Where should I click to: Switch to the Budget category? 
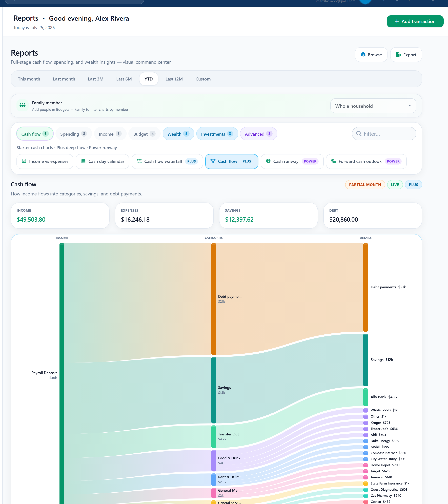[144, 134]
